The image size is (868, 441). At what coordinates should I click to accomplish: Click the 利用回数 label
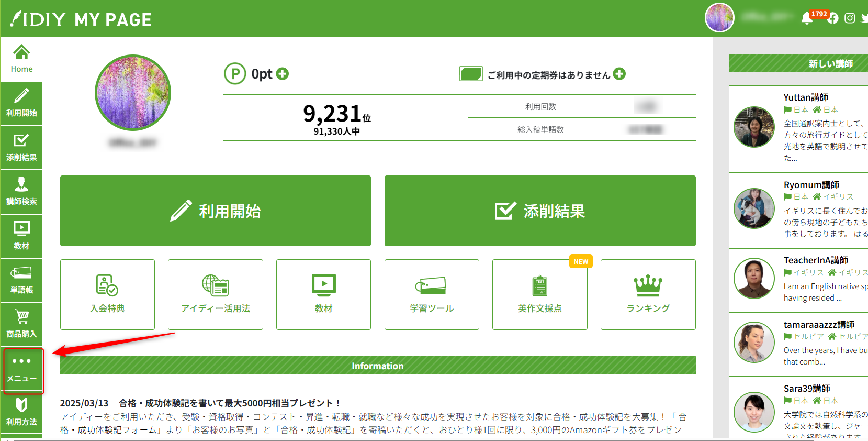point(540,107)
